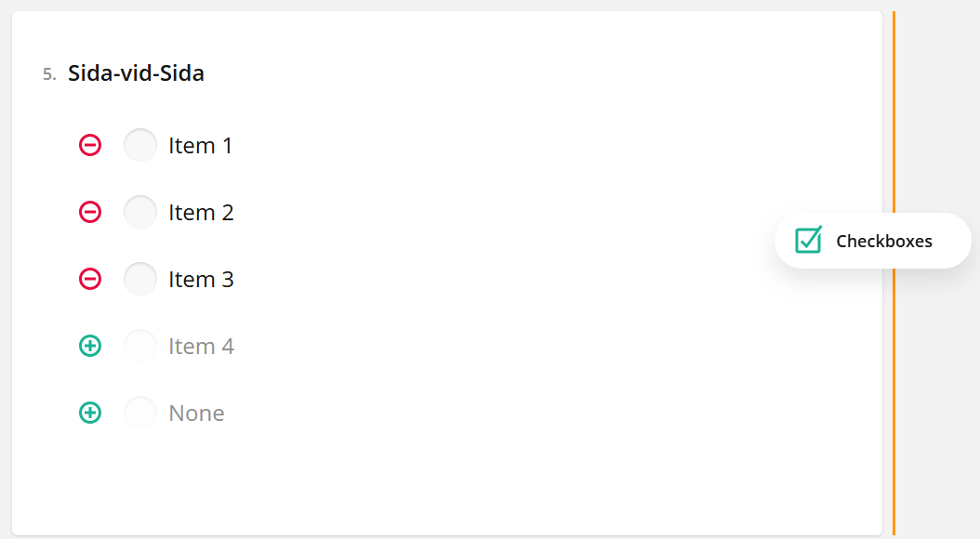Click the orange vertical divider line
Viewport: 980px width, 539px height.
pyautogui.click(x=894, y=269)
